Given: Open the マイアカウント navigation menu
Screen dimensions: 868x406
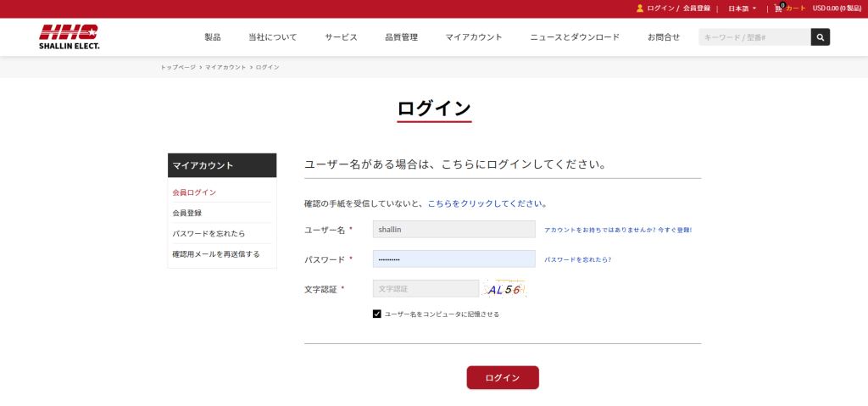Looking at the screenshot, I should (474, 37).
